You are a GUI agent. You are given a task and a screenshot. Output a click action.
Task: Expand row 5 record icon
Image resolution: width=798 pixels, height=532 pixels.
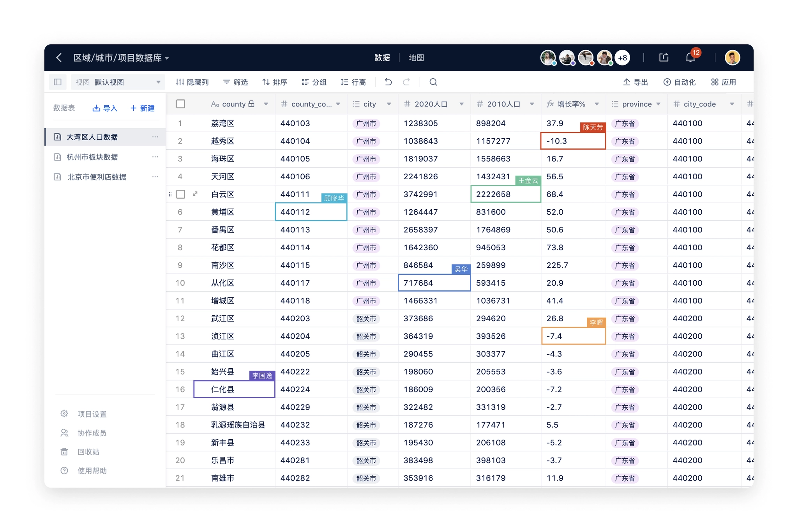pos(195,194)
